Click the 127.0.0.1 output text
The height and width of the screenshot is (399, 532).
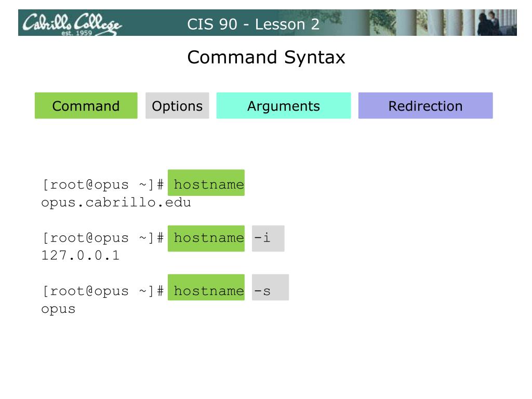(81, 256)
